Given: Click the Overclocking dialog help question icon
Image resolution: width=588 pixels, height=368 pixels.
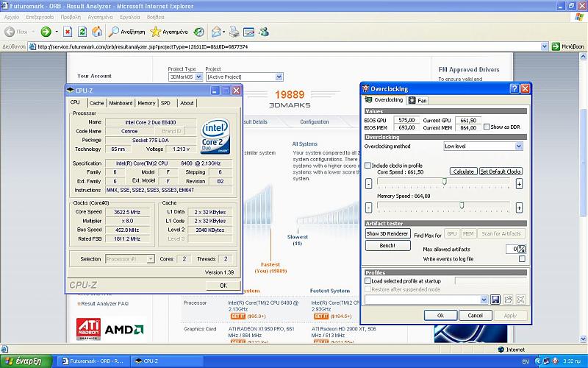Looking at the screenshot, I should pos(515,88).
